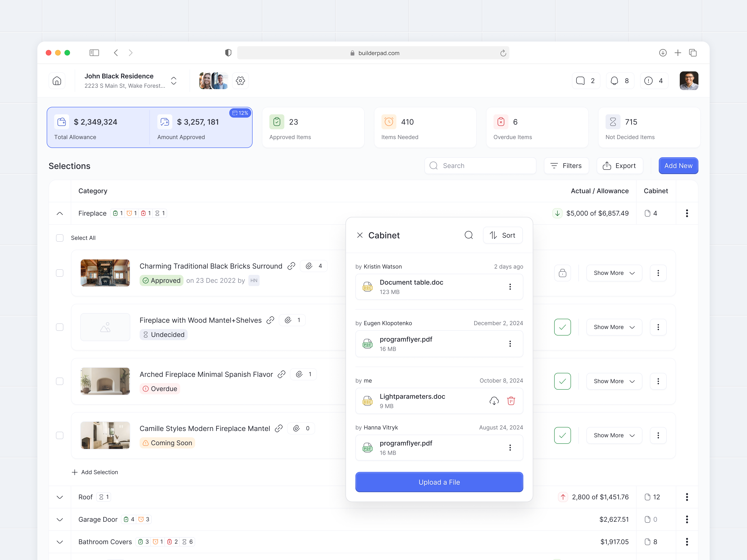Click the home icon button

coord(57,81)
